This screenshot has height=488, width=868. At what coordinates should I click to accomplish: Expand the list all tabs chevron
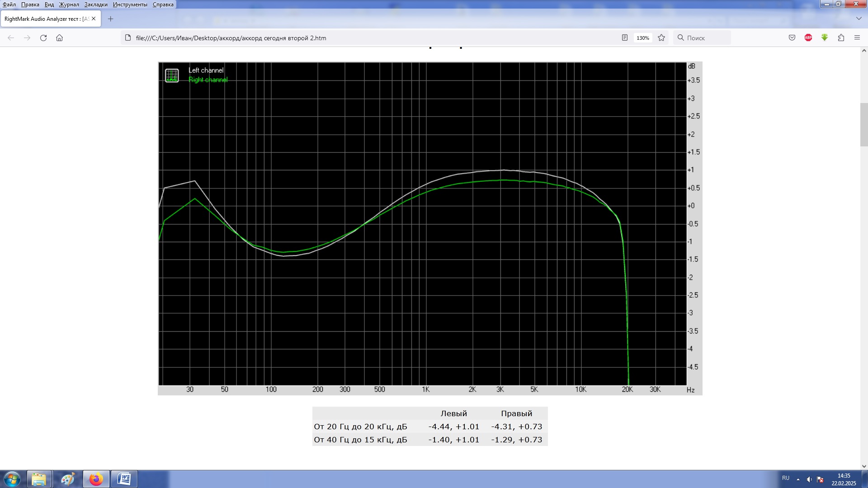tap(859, 19)
